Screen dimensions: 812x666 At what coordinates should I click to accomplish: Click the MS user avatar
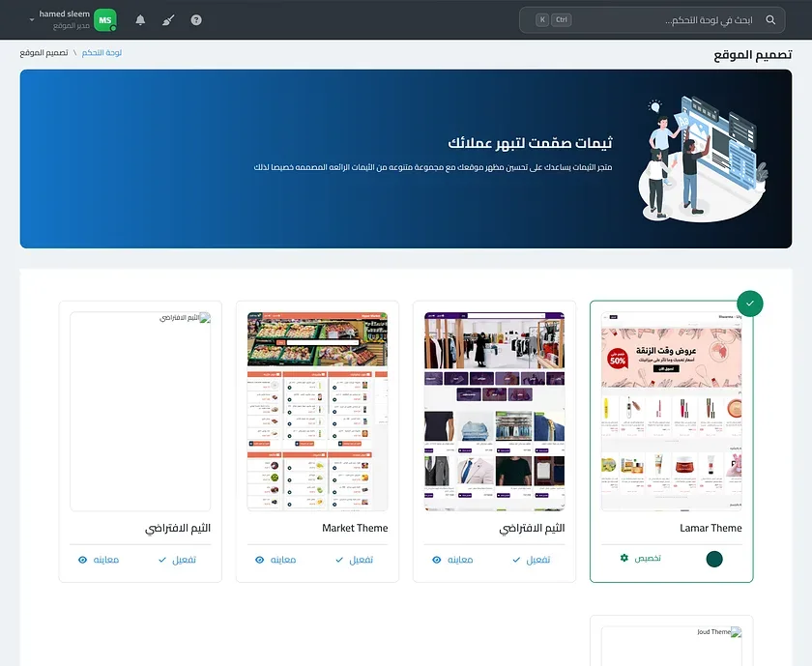point(105,20)
